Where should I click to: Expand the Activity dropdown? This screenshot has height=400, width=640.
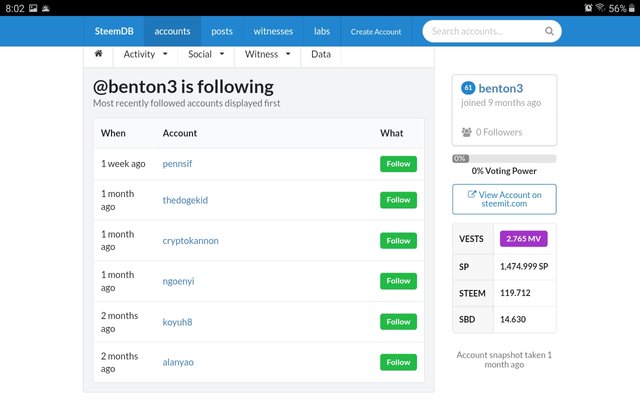145,54
